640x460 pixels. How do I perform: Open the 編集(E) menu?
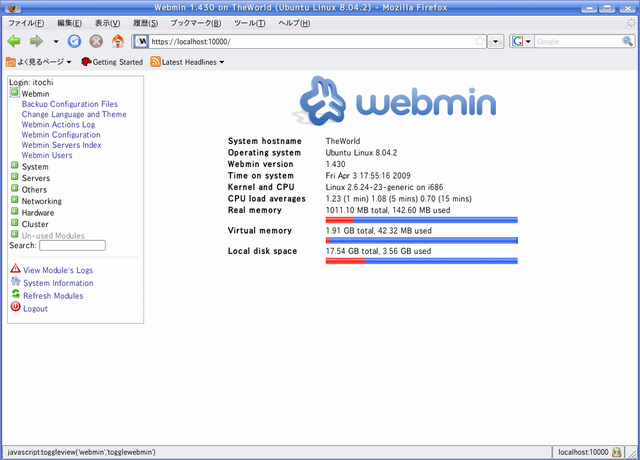pos(69,23)
